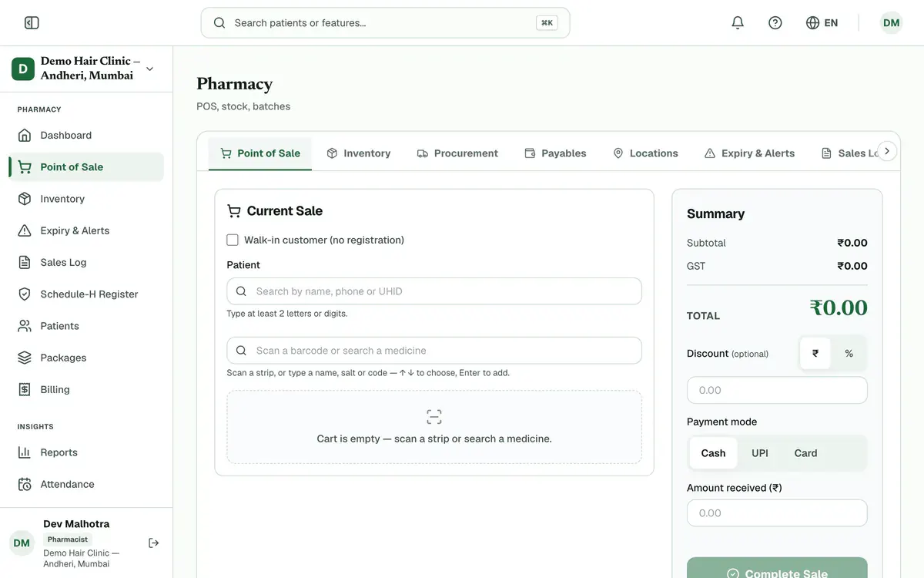Open the Sales Log tab
Image resolution: width=924 pixels, height=578 pixels.
(850, 153)
